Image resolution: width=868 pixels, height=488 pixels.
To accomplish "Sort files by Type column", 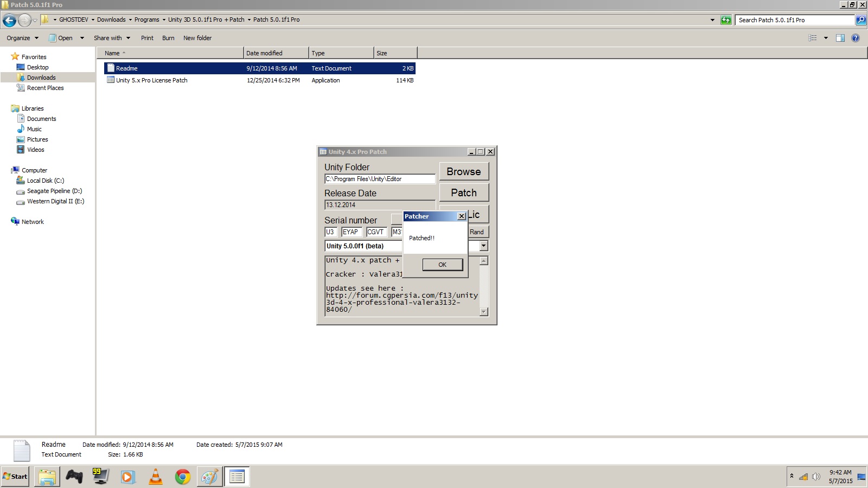I will pyautogui.click(x=341, y=53).
